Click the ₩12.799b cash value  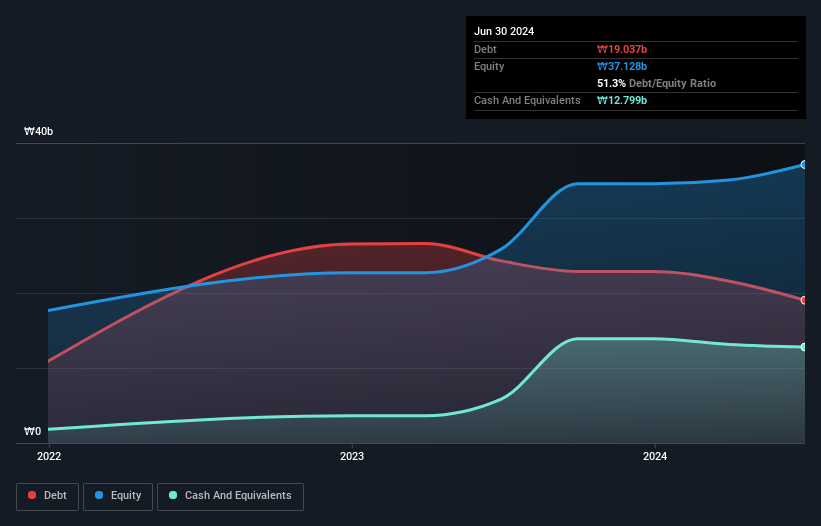pyautogui.click(x=622, y=100)
